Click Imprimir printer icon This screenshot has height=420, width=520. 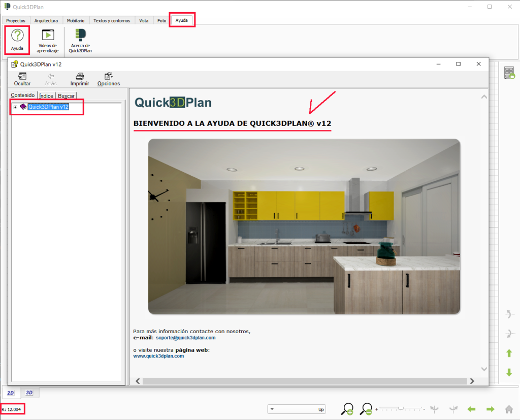pos(80,80)
